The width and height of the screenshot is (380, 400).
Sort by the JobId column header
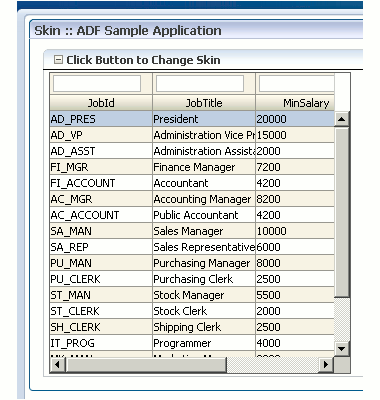click(101, 103)
